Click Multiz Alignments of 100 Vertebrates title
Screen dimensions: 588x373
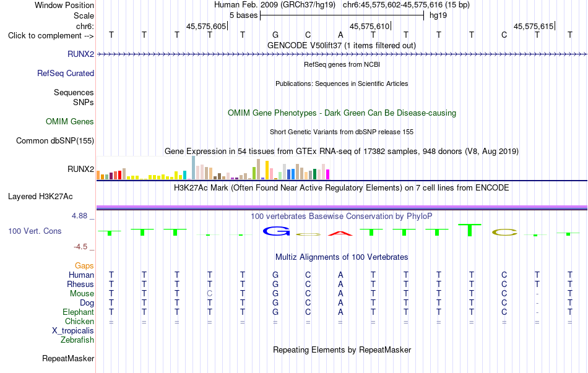point(342,257)
